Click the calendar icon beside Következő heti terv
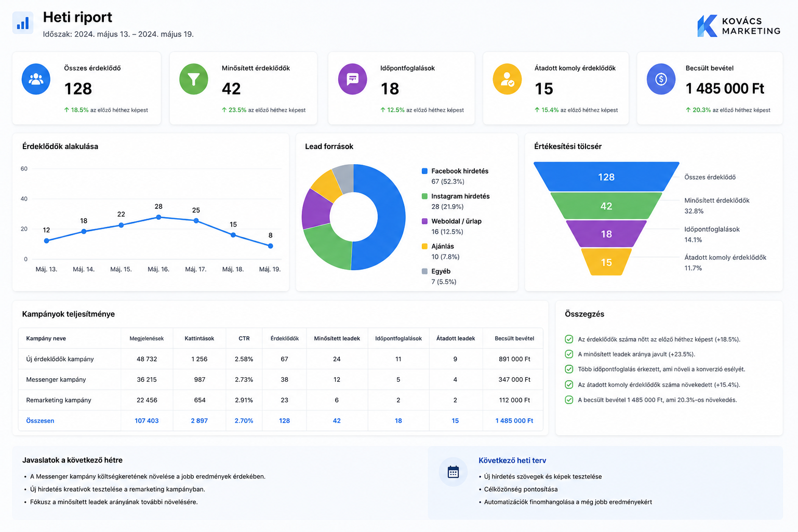The image size is (798, 532). click(x=453, y=472)
